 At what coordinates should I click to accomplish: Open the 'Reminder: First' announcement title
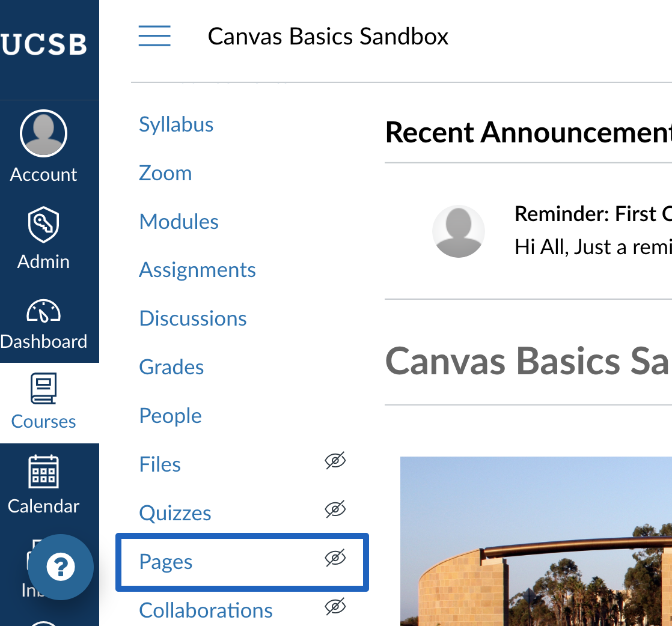[593, 214]
